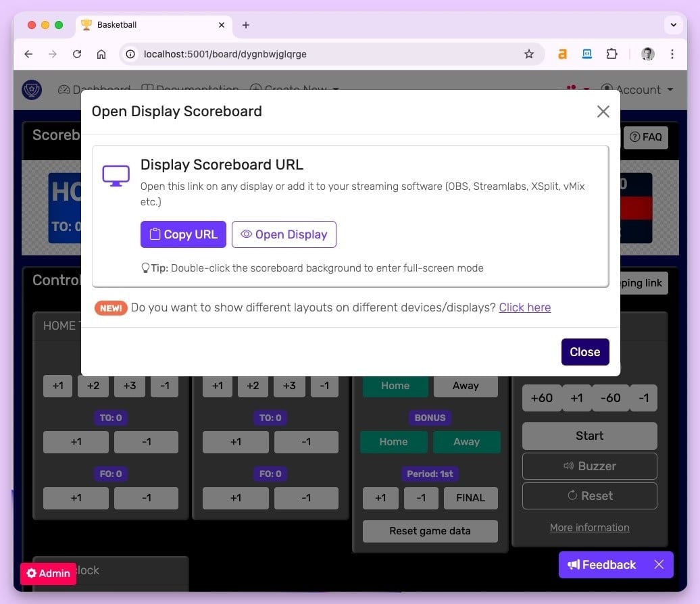Click the Copy URL button

click(x=183, y=234)
